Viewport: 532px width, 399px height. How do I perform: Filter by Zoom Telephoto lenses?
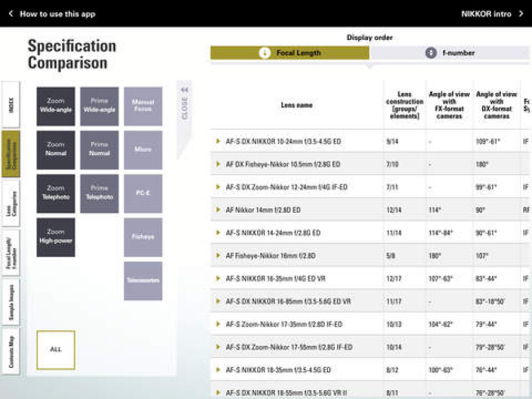click(56, 194)
